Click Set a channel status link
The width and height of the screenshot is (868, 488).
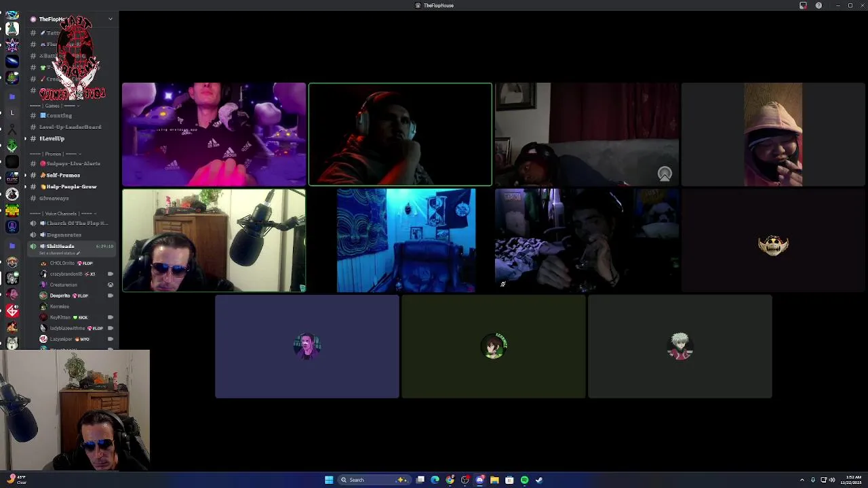click(x=60, y=253)
